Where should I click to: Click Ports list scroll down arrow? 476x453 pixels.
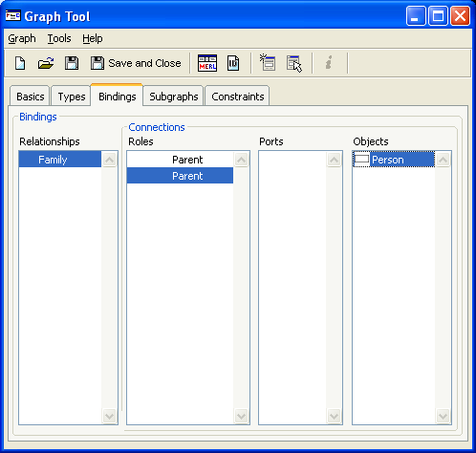[x=334, y=416]
